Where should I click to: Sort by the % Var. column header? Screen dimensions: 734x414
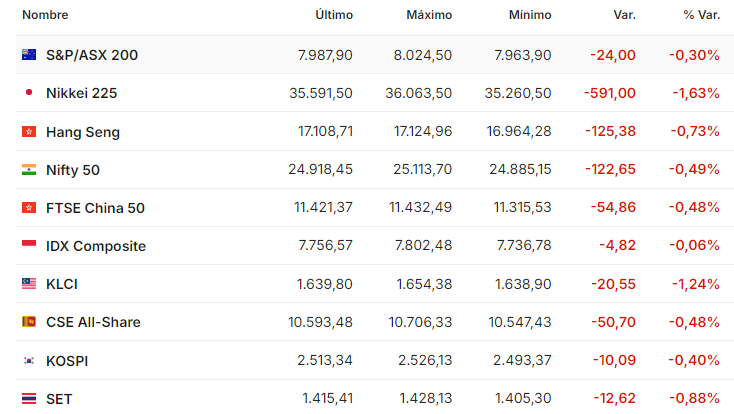pos(701,15)
